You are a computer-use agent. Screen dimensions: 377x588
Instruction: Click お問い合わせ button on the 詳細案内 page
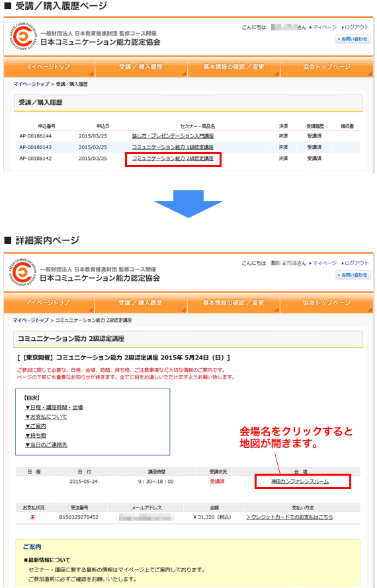(x=353, y=274)
